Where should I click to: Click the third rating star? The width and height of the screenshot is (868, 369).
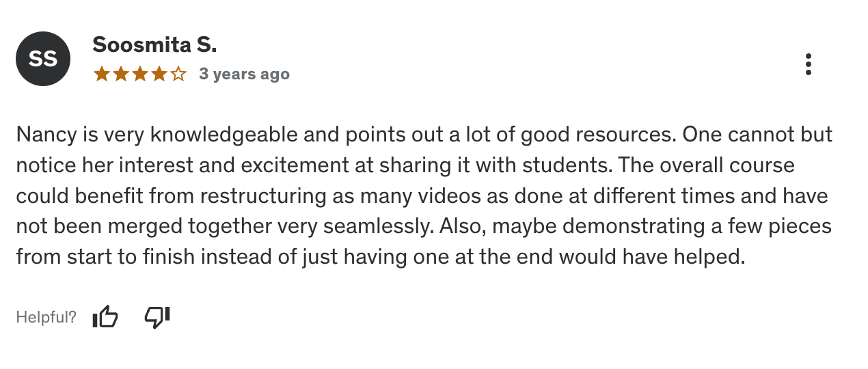point(140,74)
